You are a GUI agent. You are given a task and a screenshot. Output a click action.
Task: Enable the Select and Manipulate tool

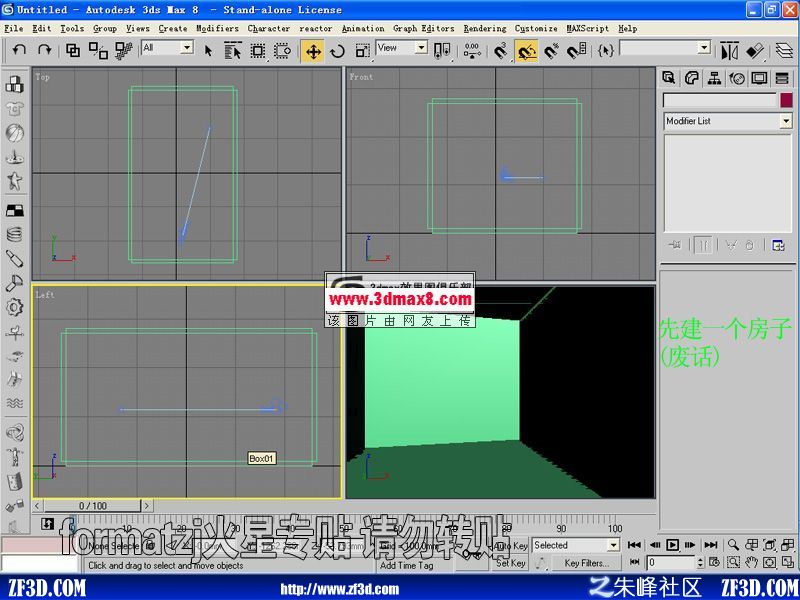pyautogui.click(x=472, y=51)
